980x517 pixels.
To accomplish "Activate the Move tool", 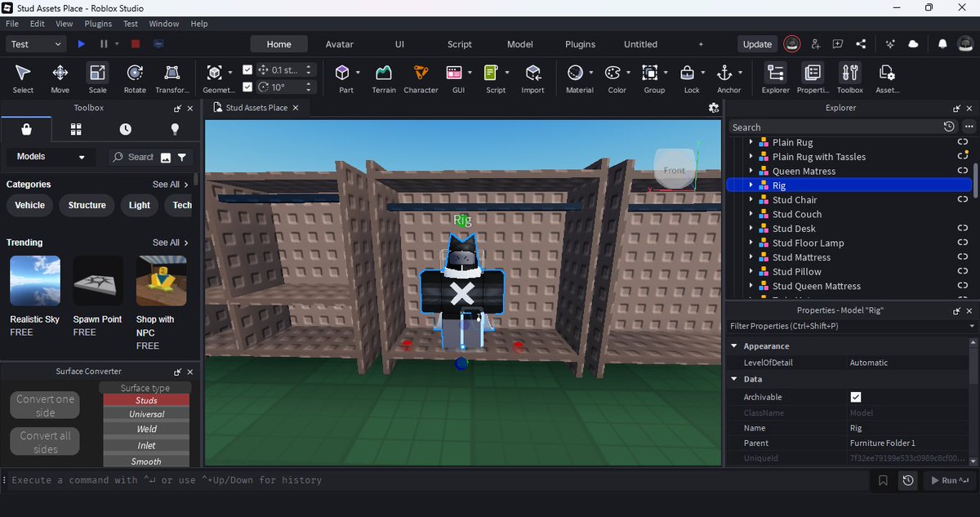I will (x=60, y=78).
